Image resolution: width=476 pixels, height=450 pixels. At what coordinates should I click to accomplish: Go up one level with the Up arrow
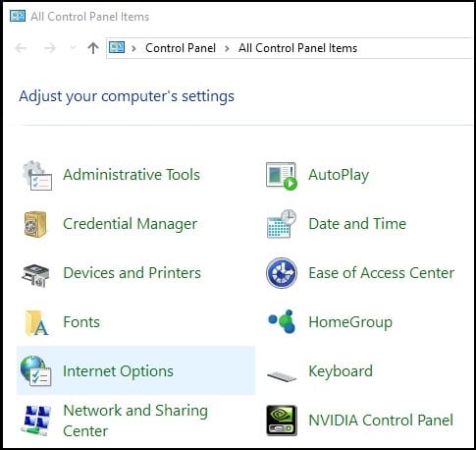tap(93, 48)
